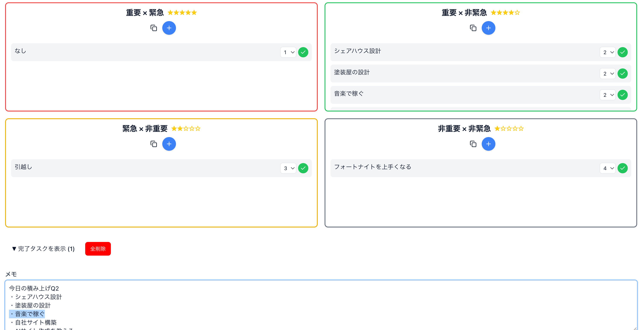Click the copy icon in 重要×非緊急 quadrant
644x330 pixels.
coord(473,28)
